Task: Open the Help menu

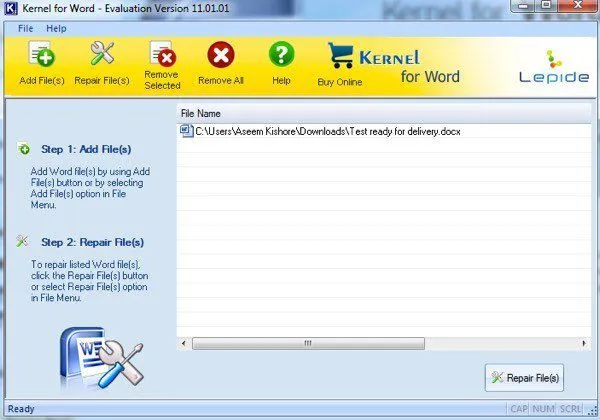Action: (x=56, y=29)
